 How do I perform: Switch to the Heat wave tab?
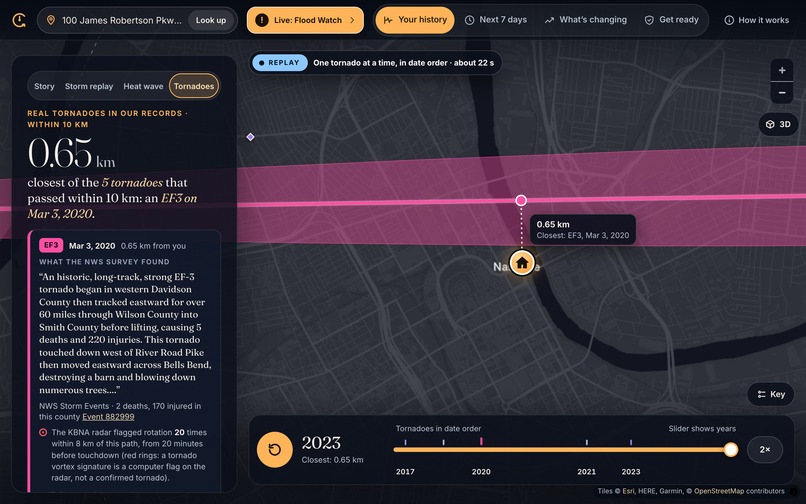(x=143, y=86)
